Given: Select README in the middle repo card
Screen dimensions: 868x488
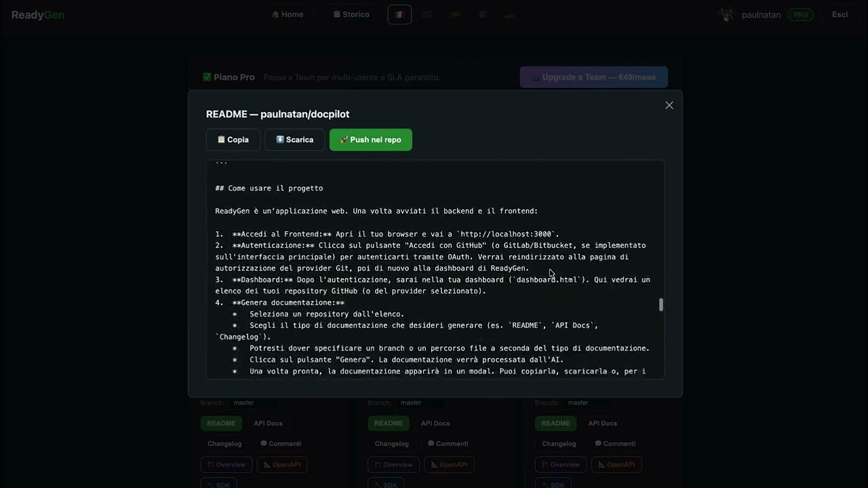Looking at the screenshot, I should 389,423.
